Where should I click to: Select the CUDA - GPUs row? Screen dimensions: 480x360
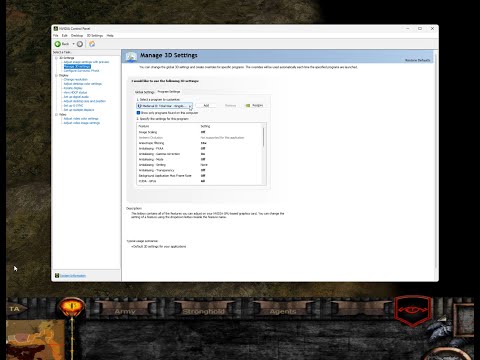click(x=200, y=181)
